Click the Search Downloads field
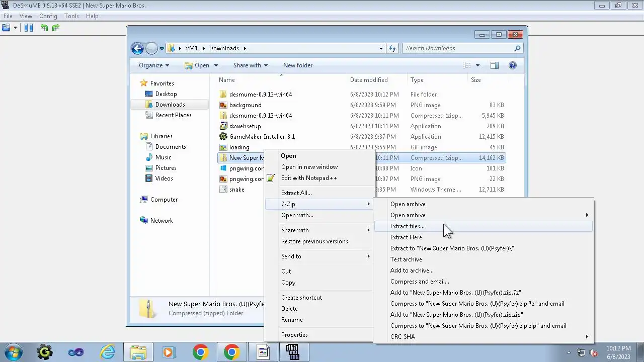The image size is (644, 362). tap(462, 48)
